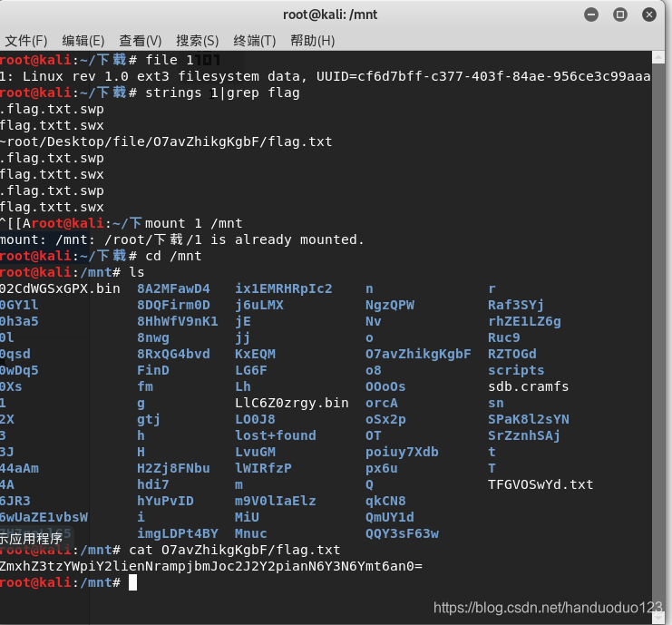This screenshot has height=625, width=672.
Task: Open the 帮助(H) menu
Action: (313, 41)
